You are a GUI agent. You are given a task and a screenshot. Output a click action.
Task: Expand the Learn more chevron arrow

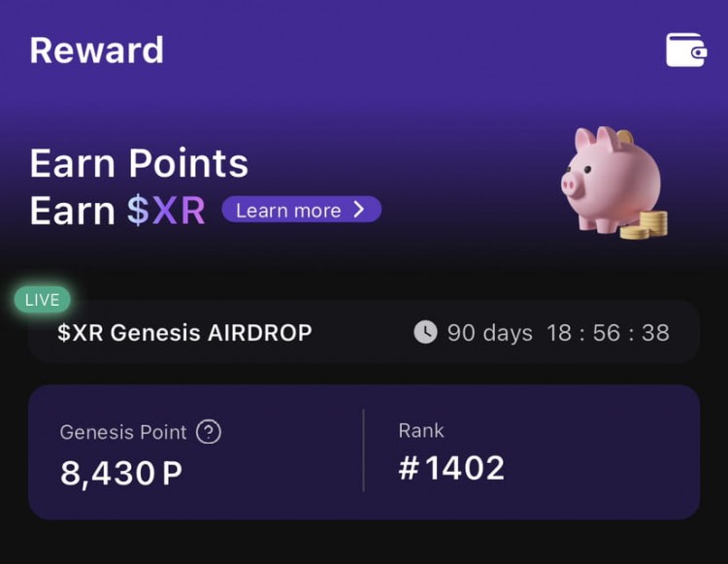coord(358,210)
